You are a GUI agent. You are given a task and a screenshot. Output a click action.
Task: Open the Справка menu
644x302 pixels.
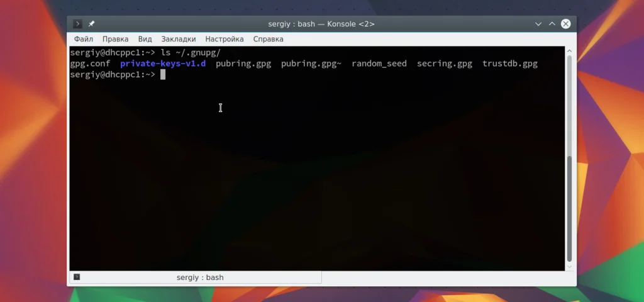pyautogui.click(x=268, y=39)
